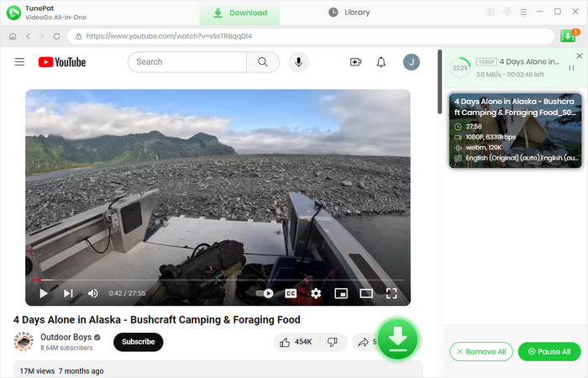Enter full screen video mode
Image resolution: width=588 pixels, height=378 pixels.
391,293
